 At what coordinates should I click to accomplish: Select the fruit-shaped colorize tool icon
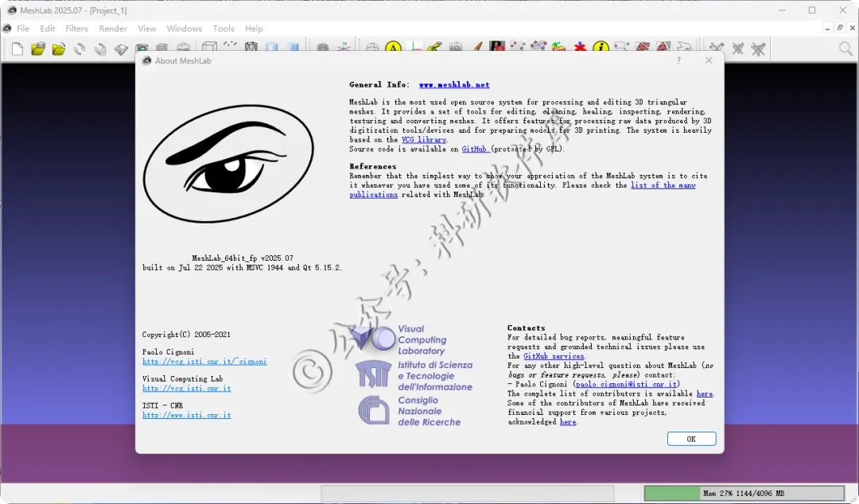pos(559,47)
